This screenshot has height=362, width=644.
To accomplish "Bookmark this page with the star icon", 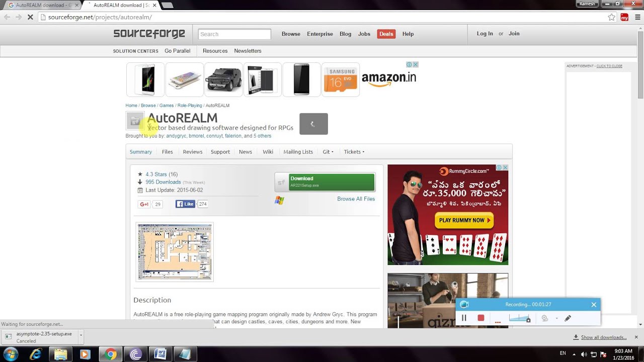I will pos(611,17).
